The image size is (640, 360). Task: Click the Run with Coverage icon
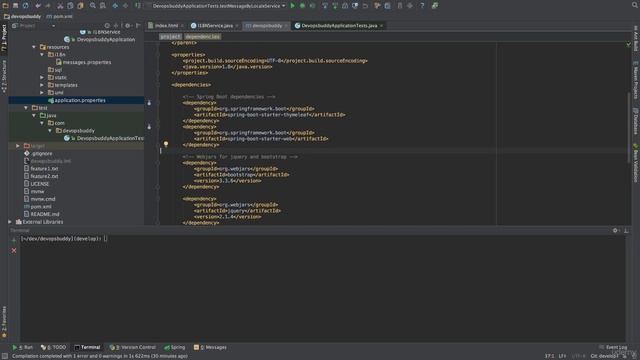tap(313, 6)
